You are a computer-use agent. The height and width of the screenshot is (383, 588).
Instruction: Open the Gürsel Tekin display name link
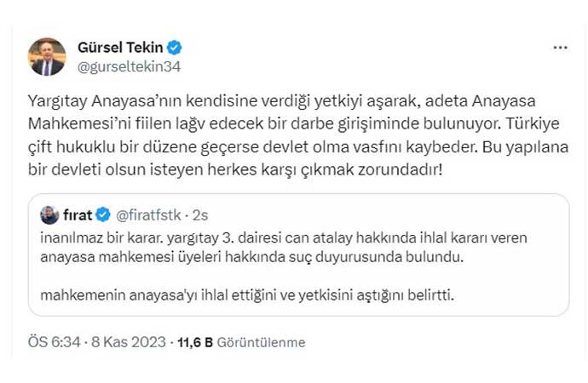click(x=121, y=48)
